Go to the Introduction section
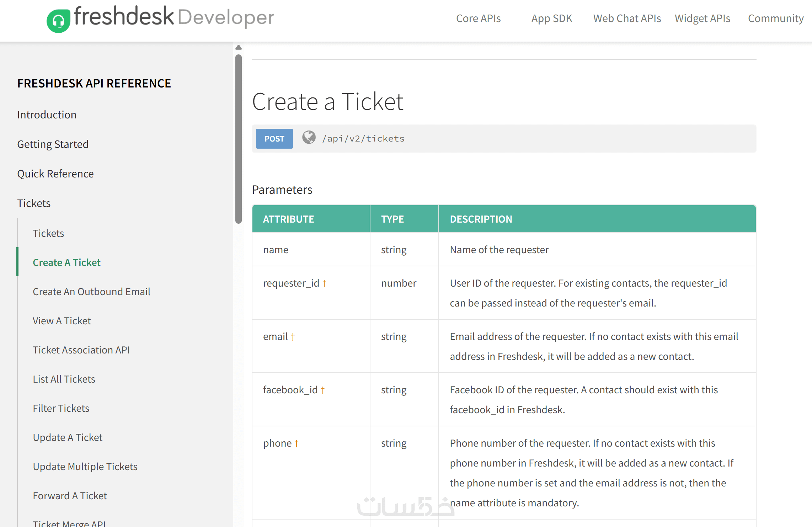 coord(47,115)
